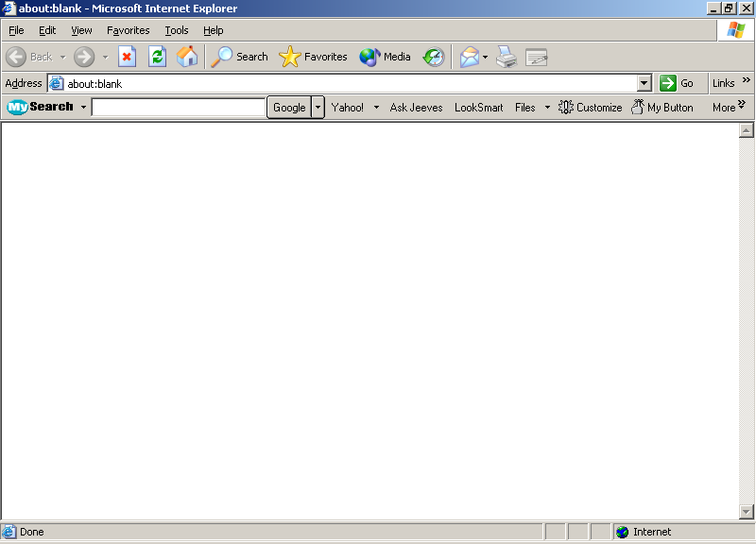Expand the Links toolbar chevron
Viewport: 756px width, 544px height.
[x=747, y=80]
